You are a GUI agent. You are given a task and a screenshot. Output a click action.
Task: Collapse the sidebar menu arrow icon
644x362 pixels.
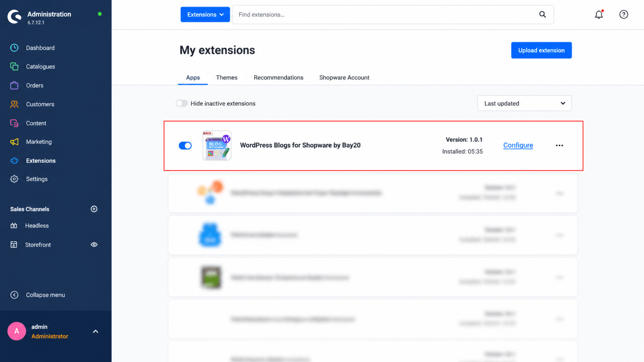point(14,295)
